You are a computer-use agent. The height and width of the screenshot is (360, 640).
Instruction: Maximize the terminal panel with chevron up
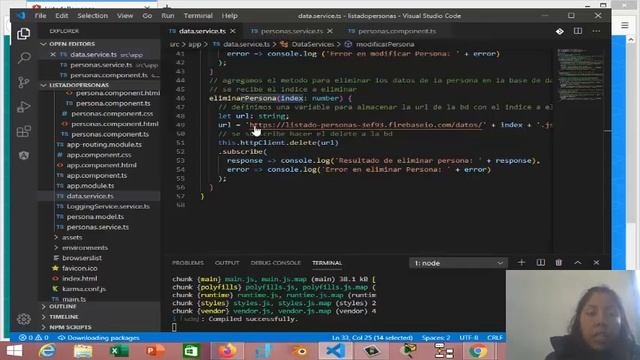point(578,262)
